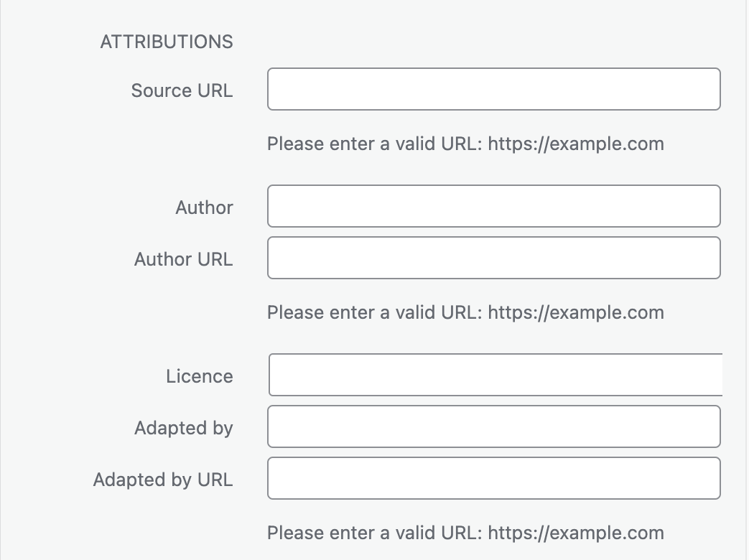This screenshot has width=749, height=560.
Task: Click the Adapted by label
Action: tap(183, 428)
